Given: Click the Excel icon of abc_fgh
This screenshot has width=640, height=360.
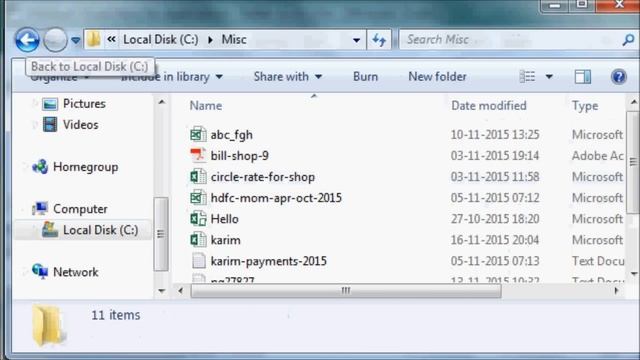Looking at the screenshot, I should tap(198, 134).
